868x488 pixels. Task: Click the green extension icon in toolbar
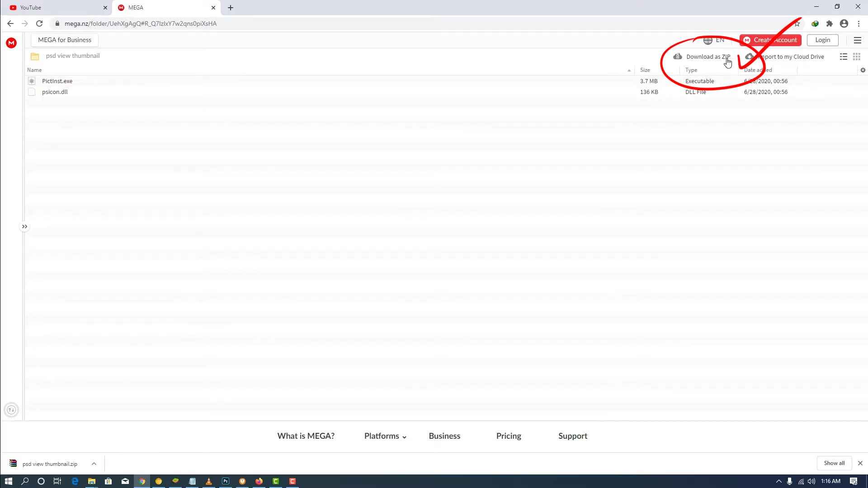point(815,23)
